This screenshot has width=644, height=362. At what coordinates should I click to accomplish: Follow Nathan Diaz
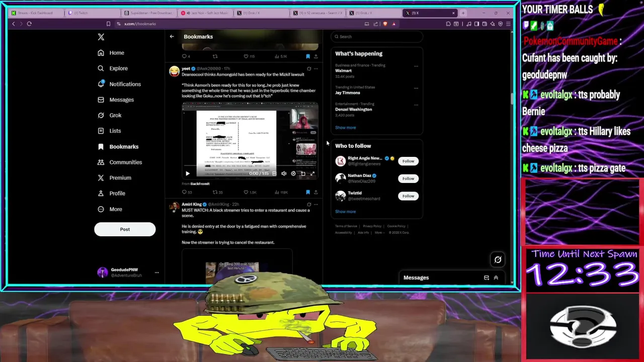pos(408,178)
